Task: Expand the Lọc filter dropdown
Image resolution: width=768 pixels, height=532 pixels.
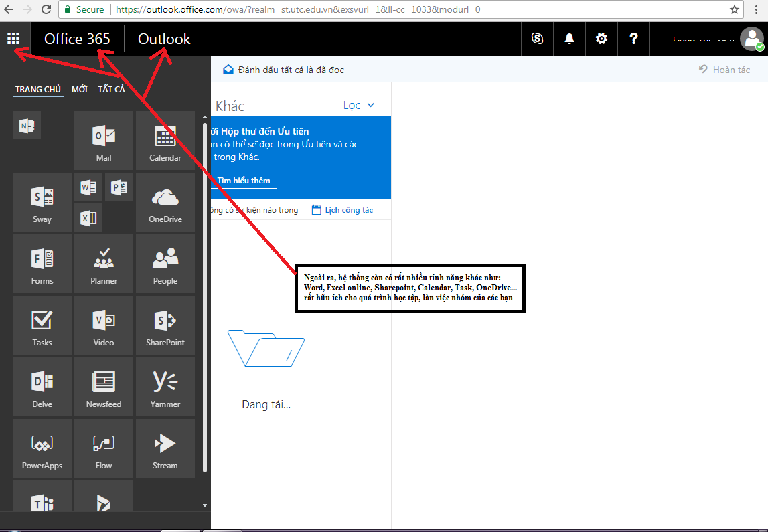Action: (x=358, y=105)
